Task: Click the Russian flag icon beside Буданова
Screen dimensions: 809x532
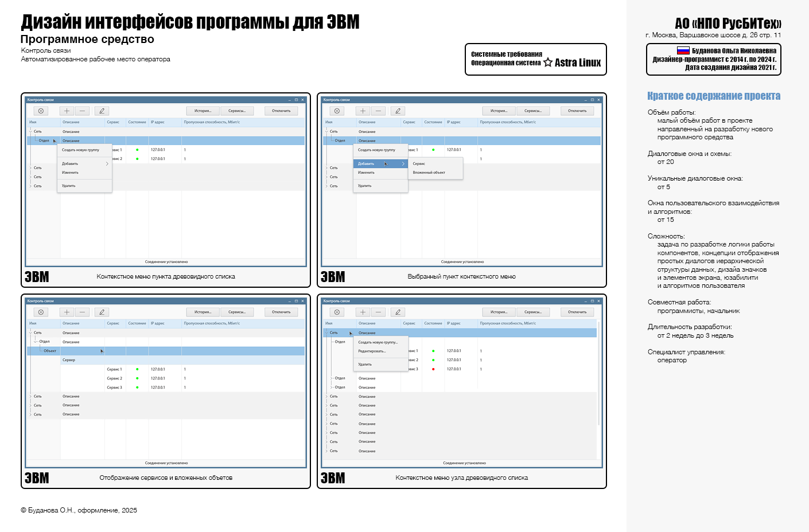Action: [x=683, y=50]
